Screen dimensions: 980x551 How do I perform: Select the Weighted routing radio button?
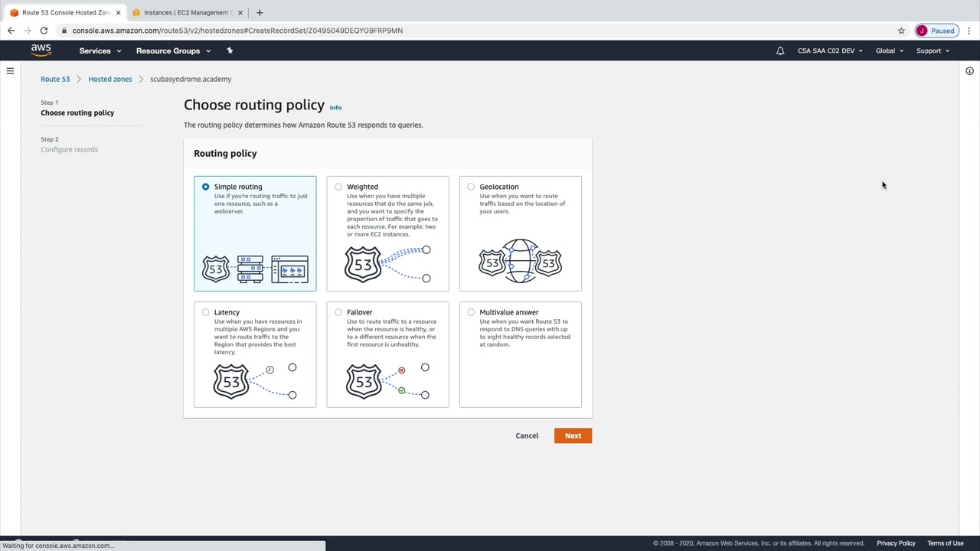pyautogui.click(x=338, y=187)
